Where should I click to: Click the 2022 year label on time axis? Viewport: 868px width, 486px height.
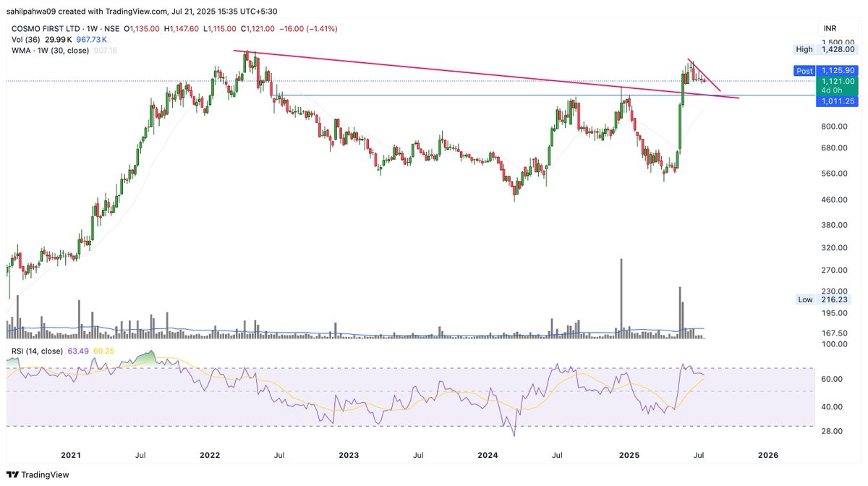[210, 456]
